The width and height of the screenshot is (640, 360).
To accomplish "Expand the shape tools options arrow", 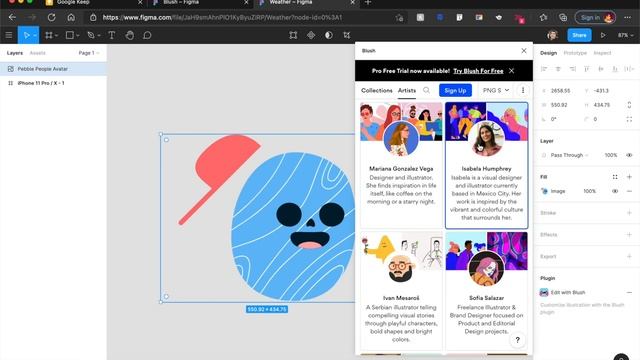I will click(x=78, y=36).
